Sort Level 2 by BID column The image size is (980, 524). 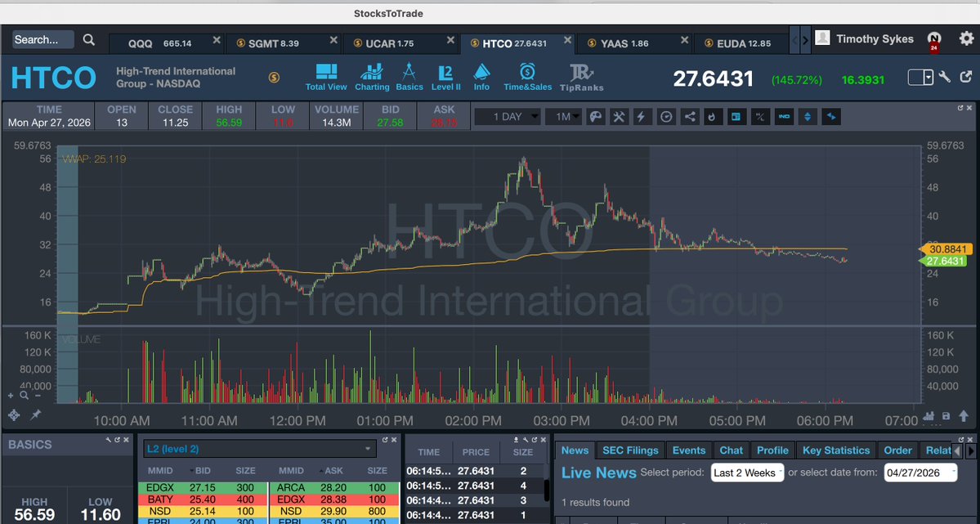[201, 471]
